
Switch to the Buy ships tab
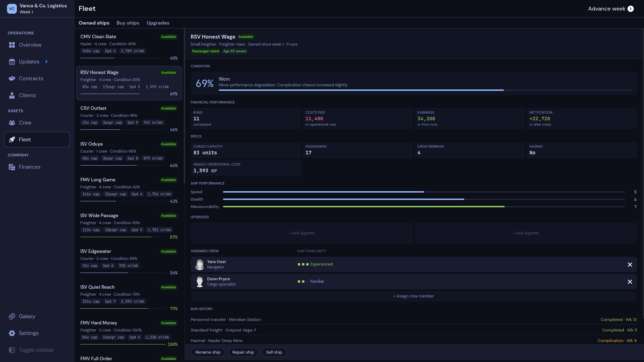pos(128,23)
